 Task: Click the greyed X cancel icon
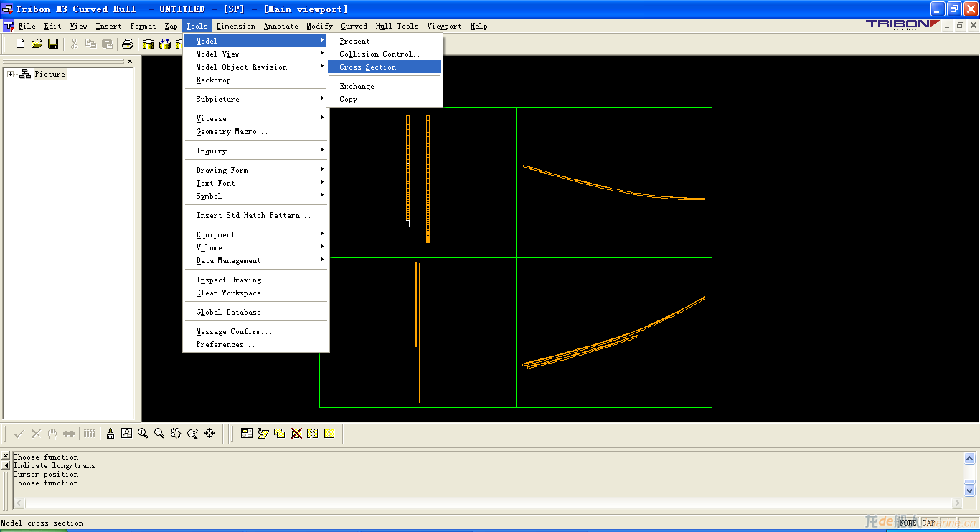pyautogui.click(x=36, y=433)
